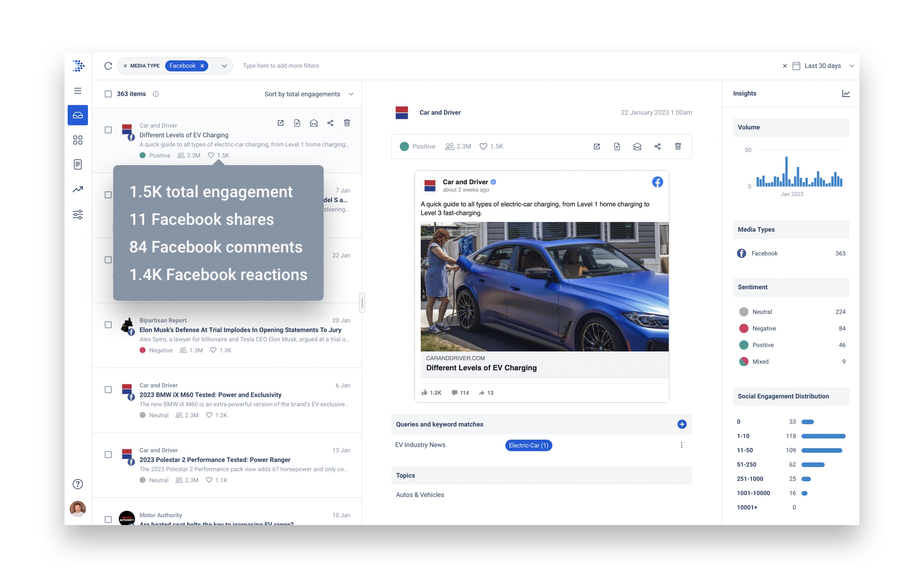Open the EV Industry News options menu
This screenshot has height=571, width=924.
click(x=681, y=445)
